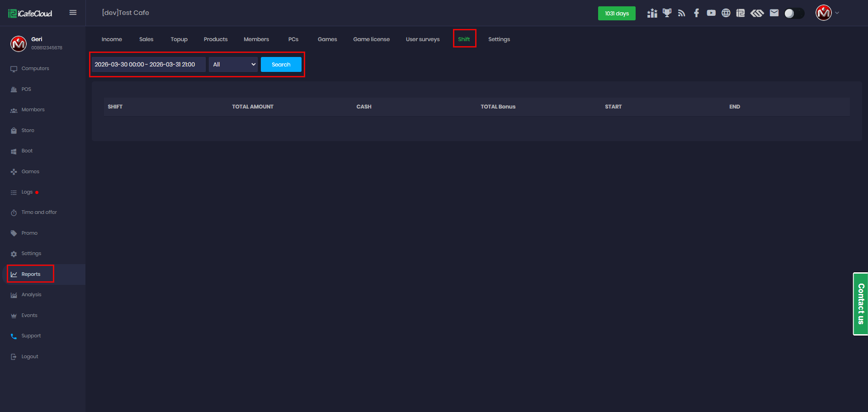Click the YouTube icon in header

(711, 13)
